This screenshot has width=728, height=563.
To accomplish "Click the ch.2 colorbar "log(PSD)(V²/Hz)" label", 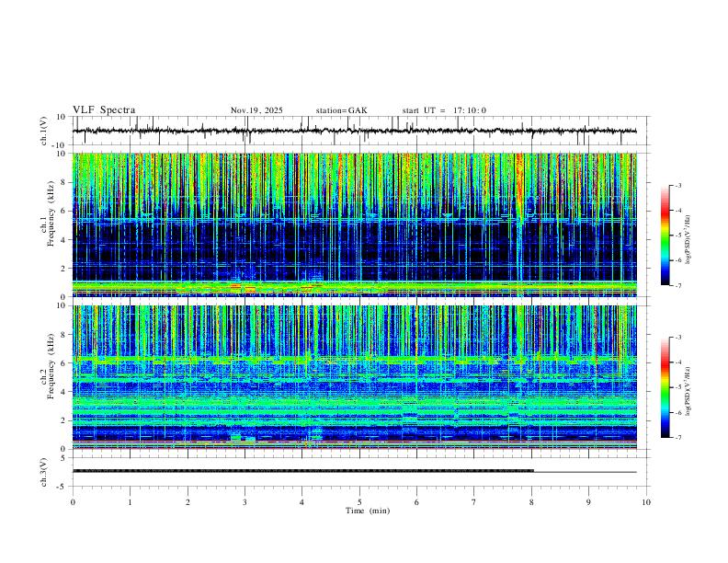I will [x=688, y=391].
